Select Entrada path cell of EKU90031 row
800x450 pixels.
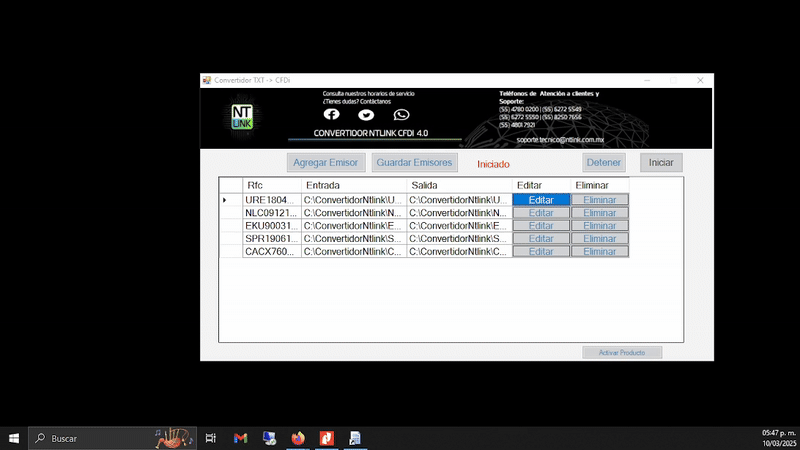[354, 226]
